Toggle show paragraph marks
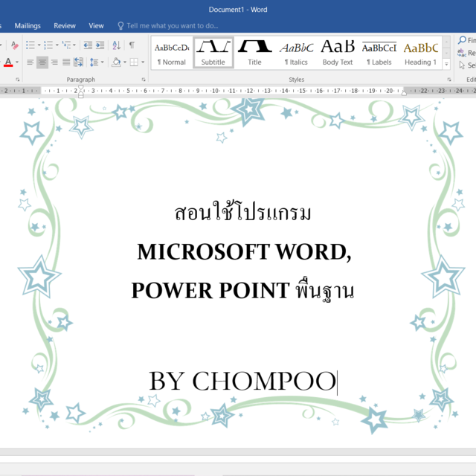This screenshot has width=476, height=476. (x=132, y=45)
